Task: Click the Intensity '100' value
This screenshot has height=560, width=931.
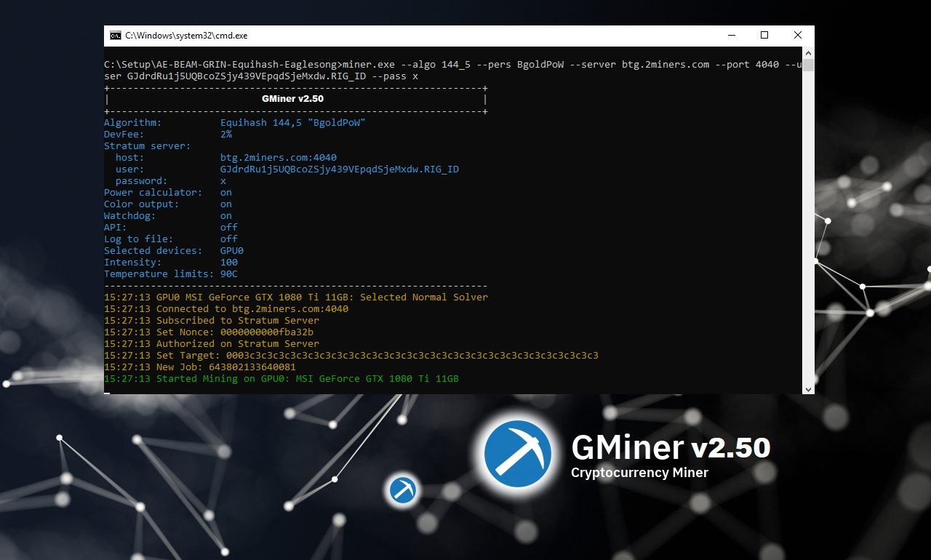Action: tap(229, 263)
